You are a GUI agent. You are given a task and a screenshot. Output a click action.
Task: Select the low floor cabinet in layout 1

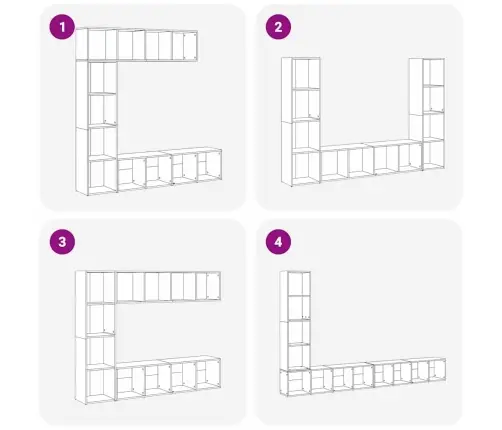click(x=170, y=169)
